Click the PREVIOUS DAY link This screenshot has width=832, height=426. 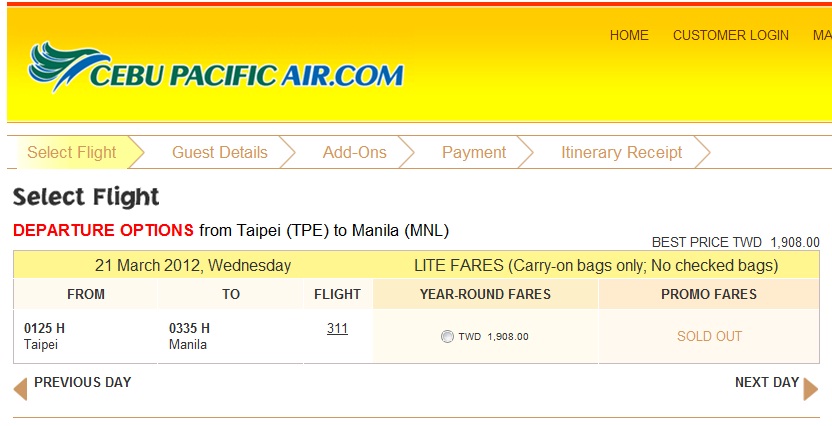(x=82, y=382)
